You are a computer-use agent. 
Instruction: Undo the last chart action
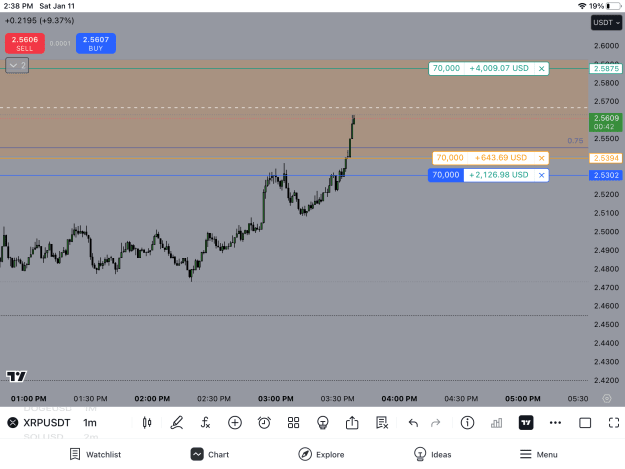click(x=413, y=423)
